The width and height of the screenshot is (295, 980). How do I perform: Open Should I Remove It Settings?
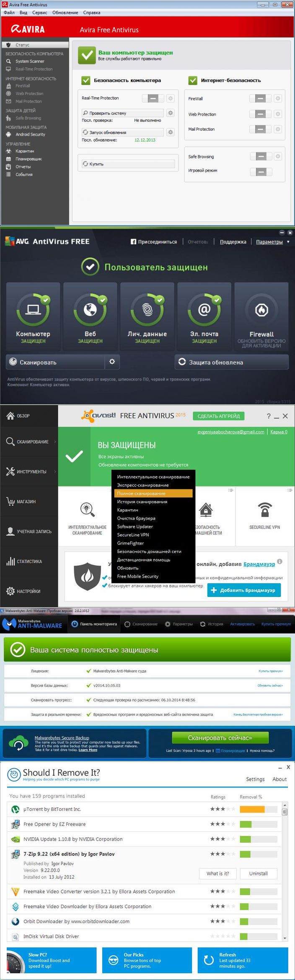[255, 779]
